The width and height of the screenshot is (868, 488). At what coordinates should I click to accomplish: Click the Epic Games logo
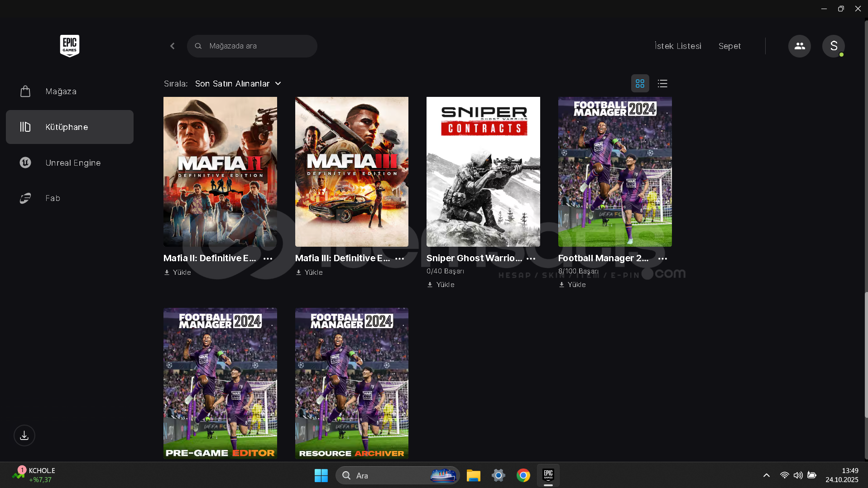[70, 46]
